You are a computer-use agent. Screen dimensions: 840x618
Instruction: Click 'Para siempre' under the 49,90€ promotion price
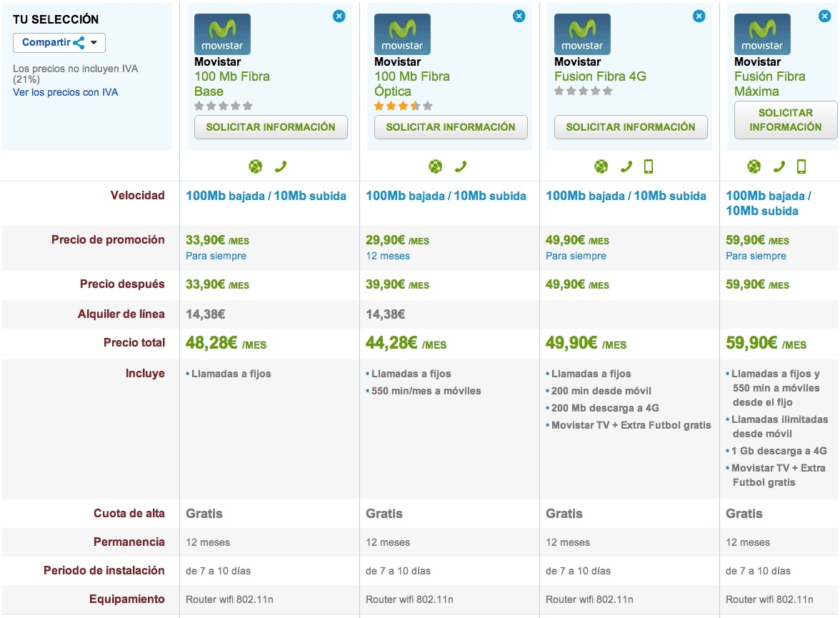pos(576,256)
